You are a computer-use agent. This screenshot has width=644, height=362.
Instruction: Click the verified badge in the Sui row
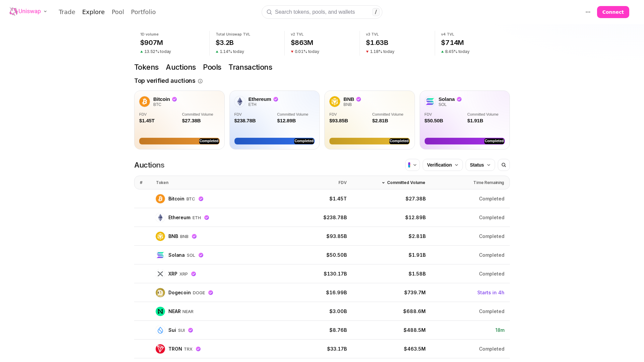pos(191,330)
